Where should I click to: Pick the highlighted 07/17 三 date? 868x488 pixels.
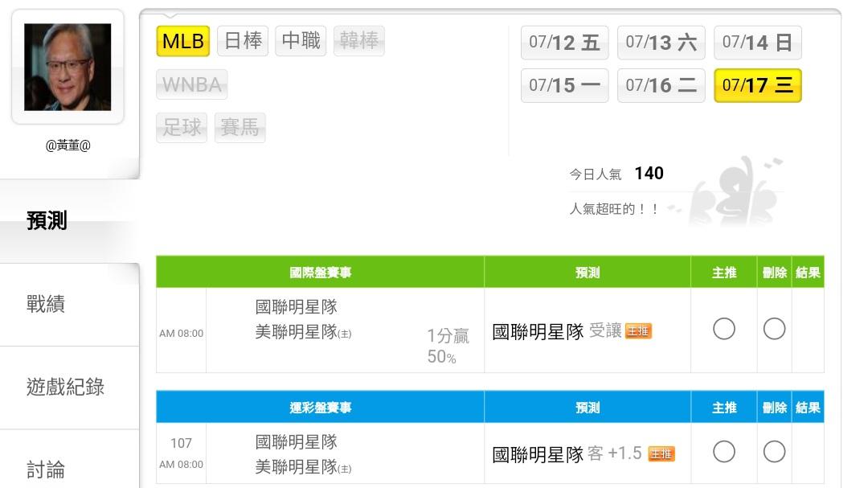tap(758, 86)
